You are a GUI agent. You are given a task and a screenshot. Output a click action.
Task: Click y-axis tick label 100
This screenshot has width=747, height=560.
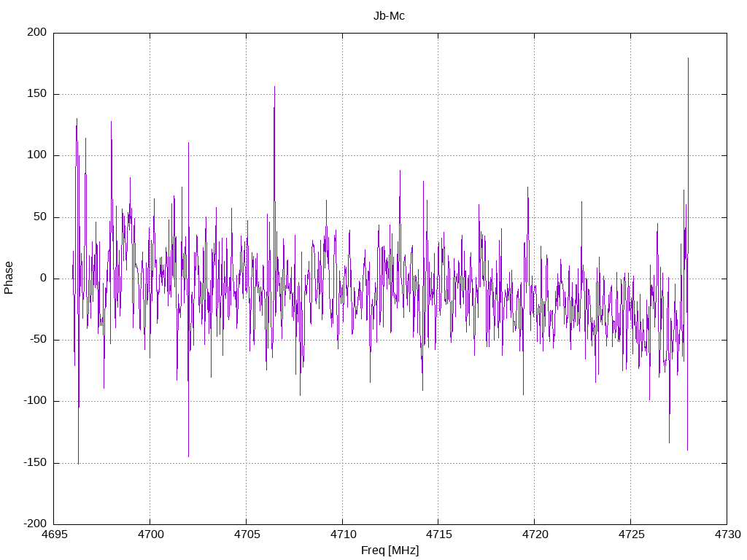37,155
